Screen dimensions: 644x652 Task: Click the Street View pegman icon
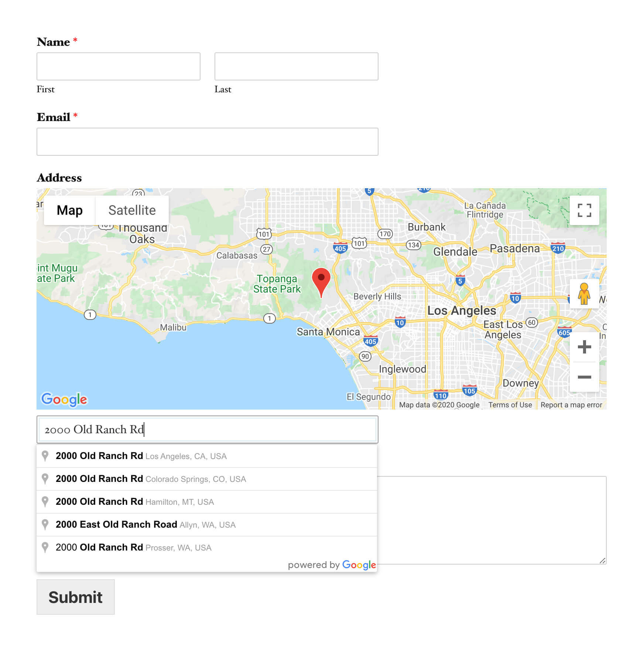click(584, 294)
